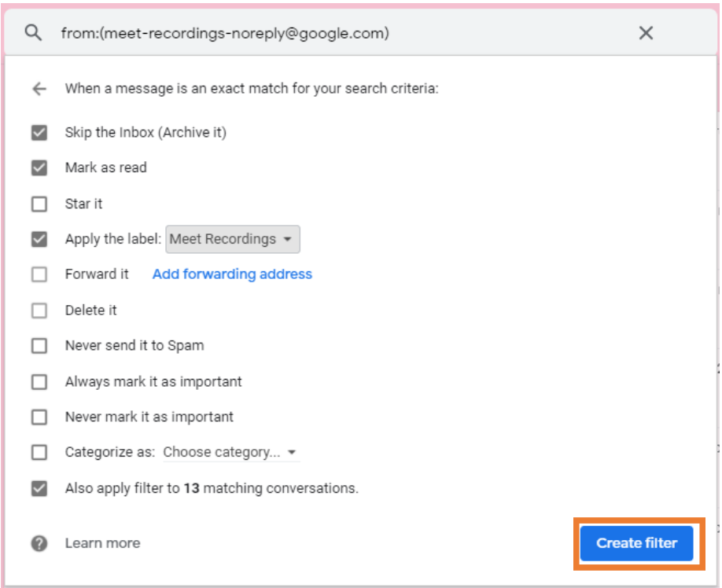Enable the Categorize as checkbox

[x=39, y=452]
